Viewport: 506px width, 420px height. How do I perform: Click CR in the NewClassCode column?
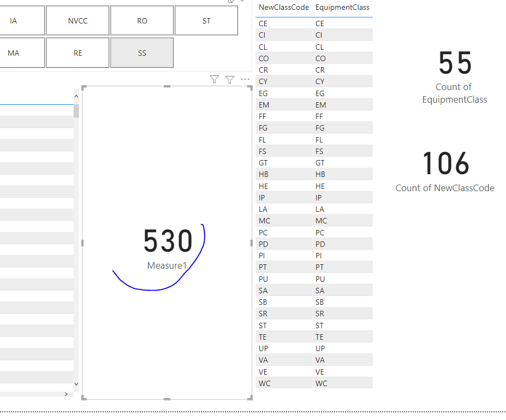pos(263,70)
